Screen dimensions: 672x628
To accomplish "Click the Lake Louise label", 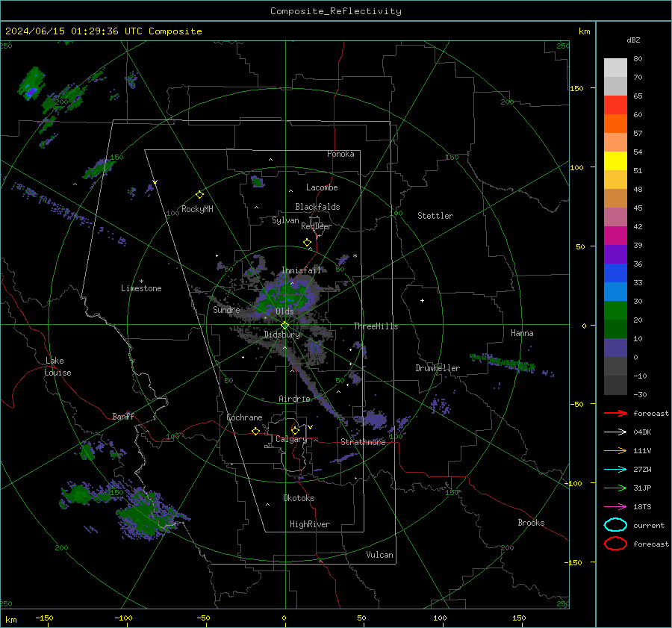I will [x=57, y=367].
